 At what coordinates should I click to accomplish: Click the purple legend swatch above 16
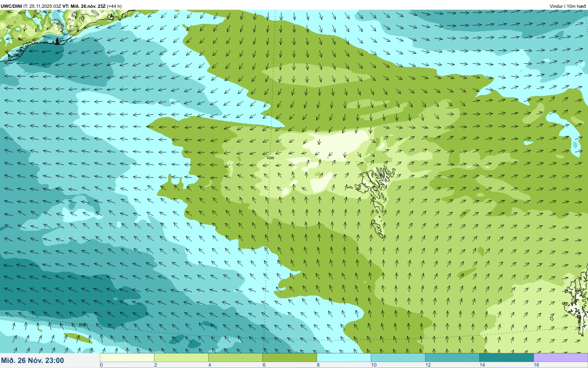[x=560, y=357]
